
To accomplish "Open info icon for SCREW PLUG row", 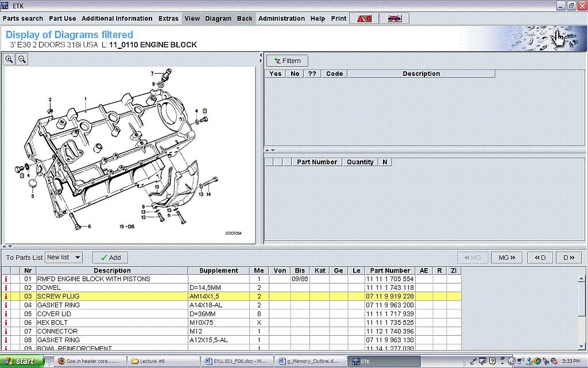I will pyautogui.click(x=6, y=296).
